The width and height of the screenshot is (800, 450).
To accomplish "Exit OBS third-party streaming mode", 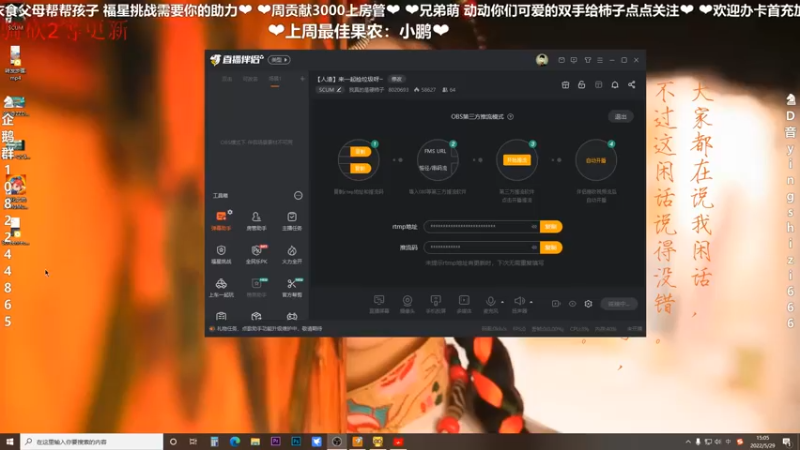I will pyautogui.click(x=621, y=117).
